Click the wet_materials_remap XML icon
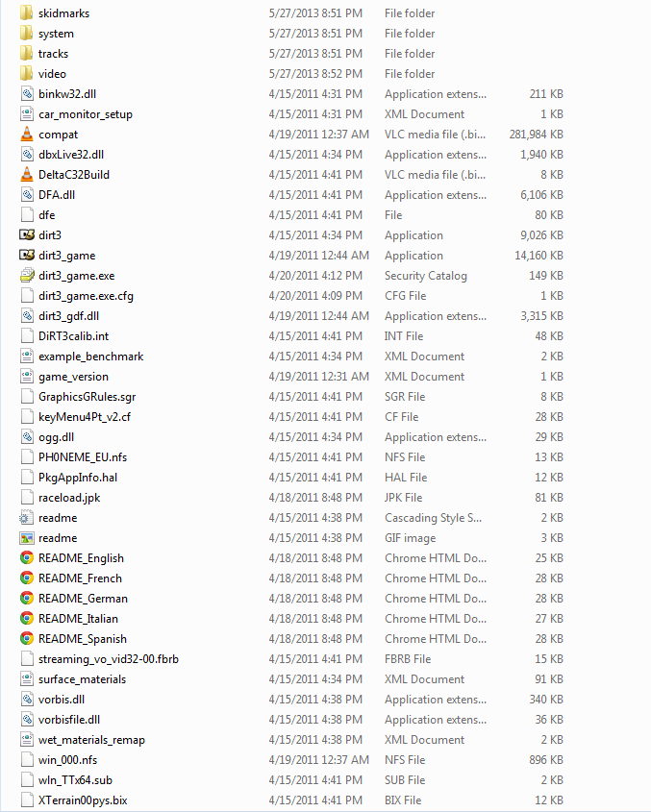Screen dimensions: 651x812 [x=27, y=740]
